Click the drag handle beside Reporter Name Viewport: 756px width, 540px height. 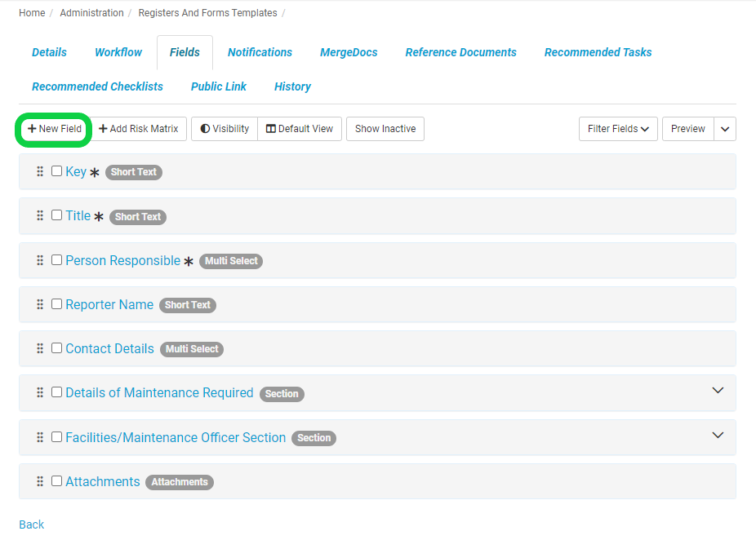40,304
